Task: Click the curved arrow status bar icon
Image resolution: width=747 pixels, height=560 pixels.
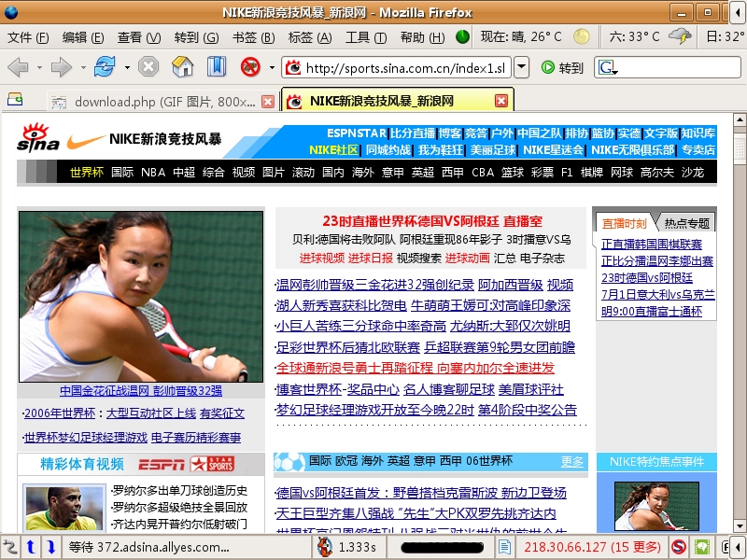Action: (x=9, y=547)
